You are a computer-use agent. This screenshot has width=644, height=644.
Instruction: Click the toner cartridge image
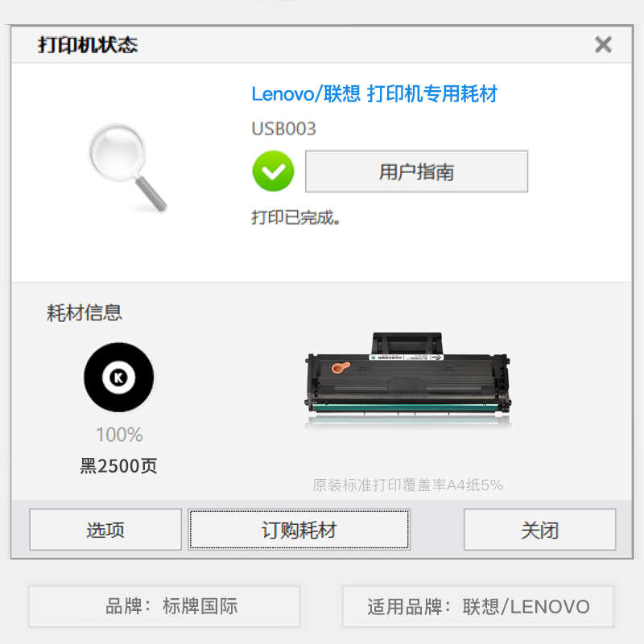coord(408,377)
